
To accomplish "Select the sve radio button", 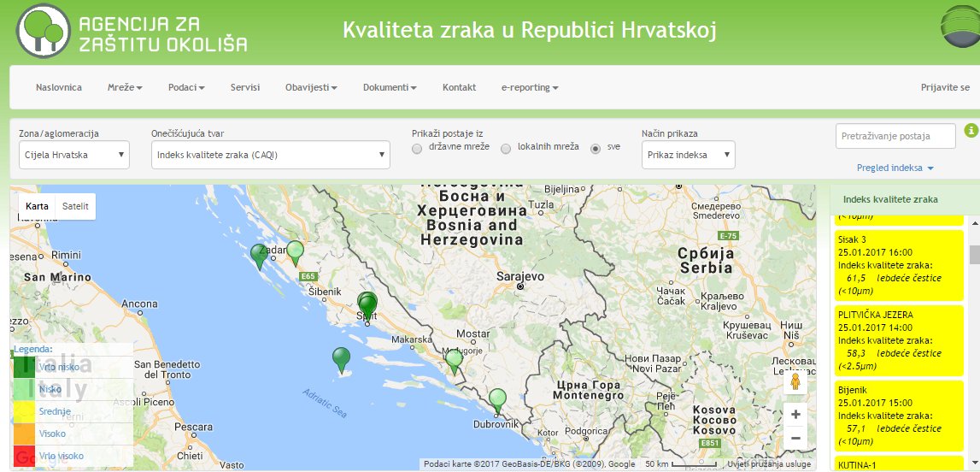I will (596, 149).
